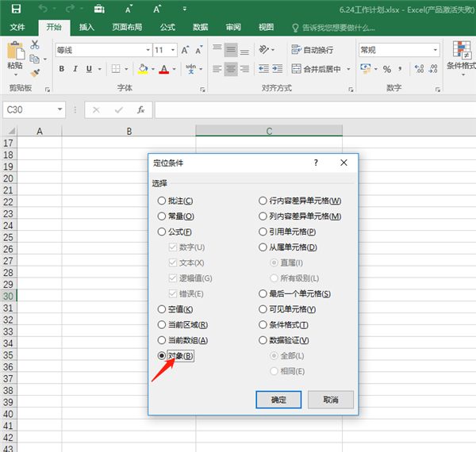Expand the font size dropdown
This screenshot has width=476, height=452.
tap(173, 50)
